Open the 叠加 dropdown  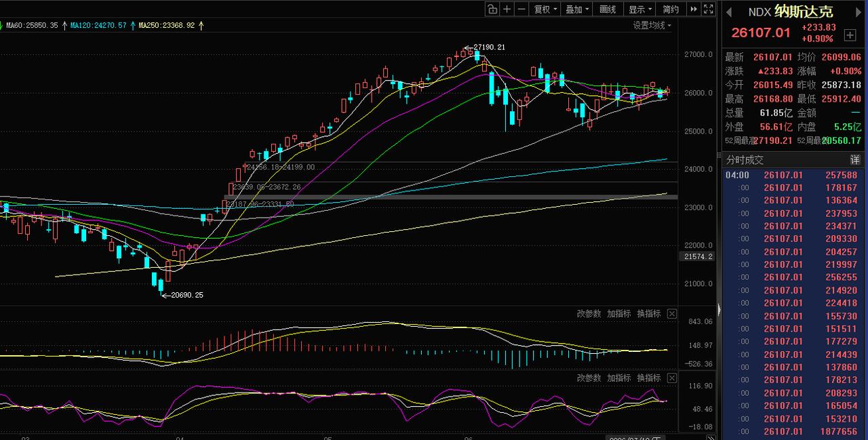pos(577,9)
